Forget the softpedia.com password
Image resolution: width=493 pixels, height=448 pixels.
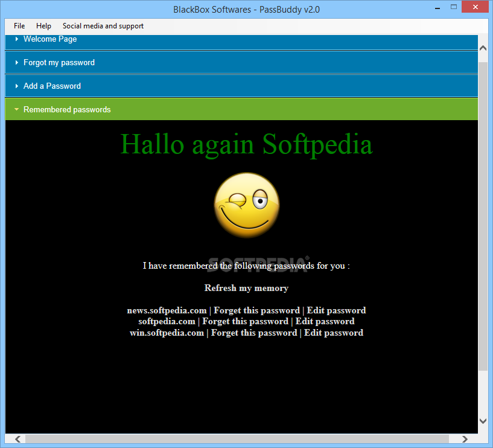click(x=245, y=322)
